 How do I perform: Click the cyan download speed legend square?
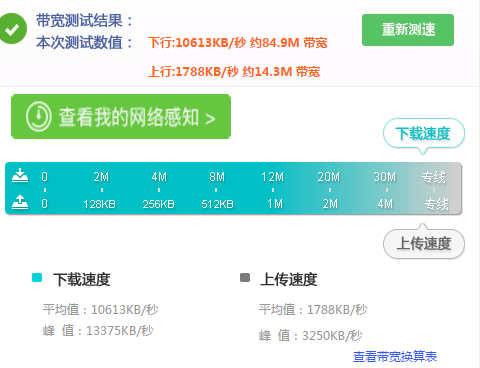click(37, 278)
